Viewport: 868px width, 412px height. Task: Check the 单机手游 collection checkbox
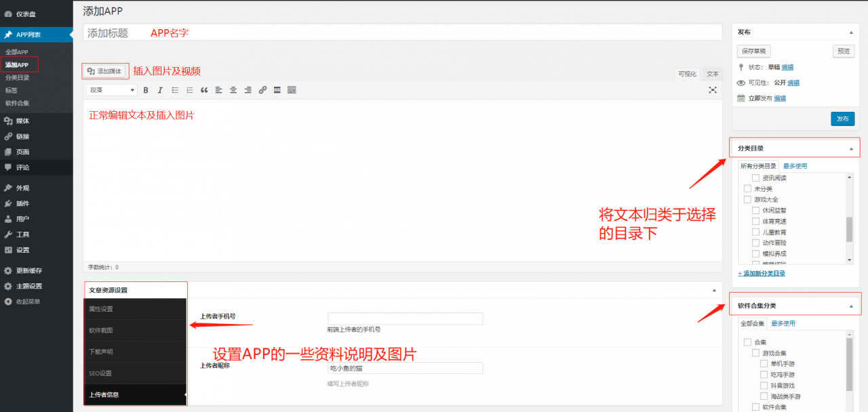(x=764, y=364)
